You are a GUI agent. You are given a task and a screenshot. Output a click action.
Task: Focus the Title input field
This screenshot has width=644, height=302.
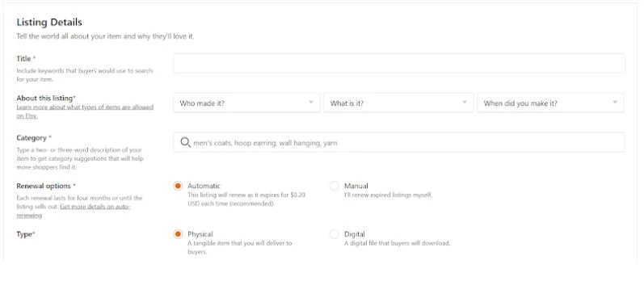pos(399,63)
